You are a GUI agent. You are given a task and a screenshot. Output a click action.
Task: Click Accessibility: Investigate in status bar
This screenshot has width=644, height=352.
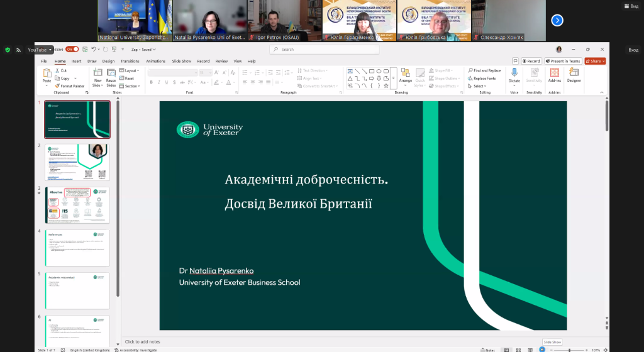136,350
